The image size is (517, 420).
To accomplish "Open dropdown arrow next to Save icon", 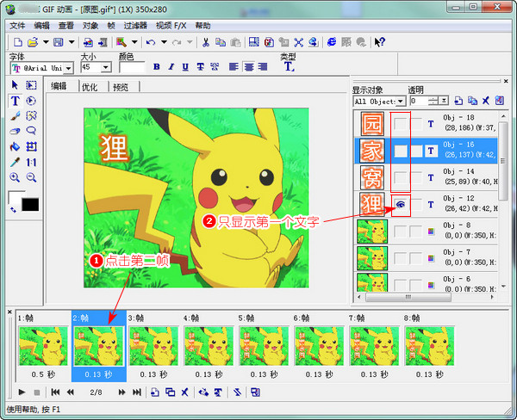I will tap(72, 42).
